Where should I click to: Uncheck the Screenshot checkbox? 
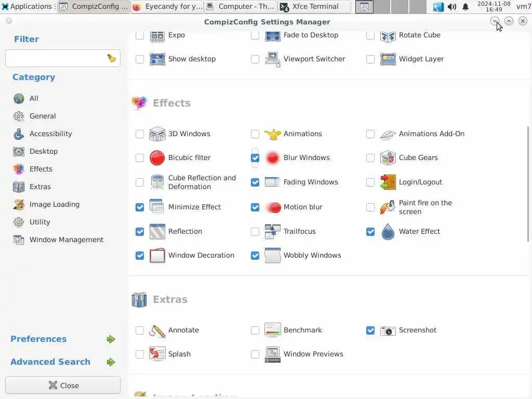coord(370,330)
